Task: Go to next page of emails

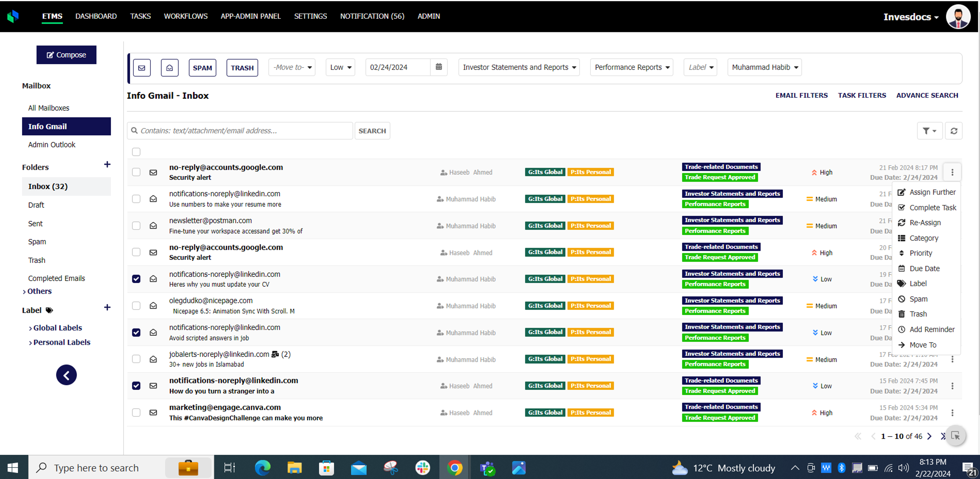Action: 929,436
